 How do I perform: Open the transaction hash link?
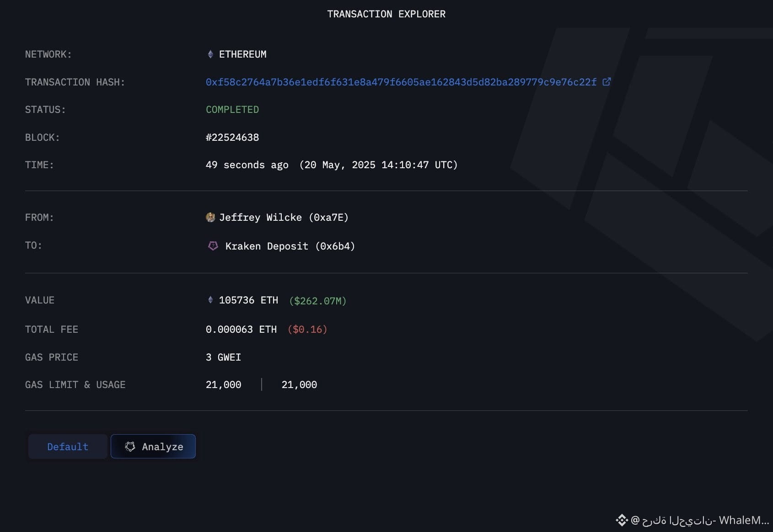(401, 82)
